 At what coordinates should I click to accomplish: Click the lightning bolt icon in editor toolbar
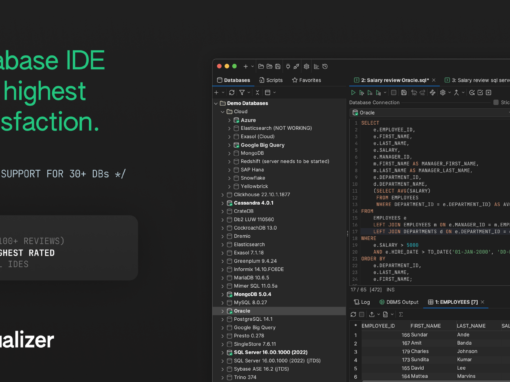(433, 93)
